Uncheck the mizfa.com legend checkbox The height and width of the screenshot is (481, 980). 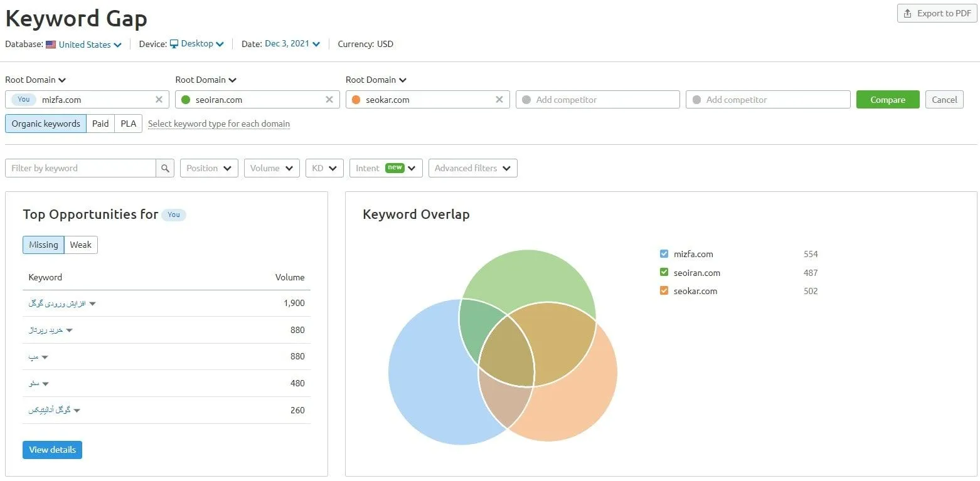point(664,254)
